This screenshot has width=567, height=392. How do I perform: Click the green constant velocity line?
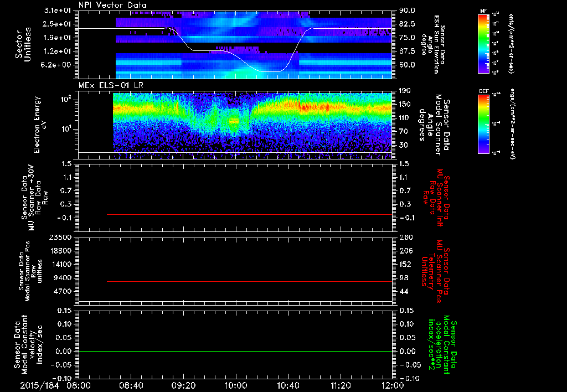click(x=235, y=351)
